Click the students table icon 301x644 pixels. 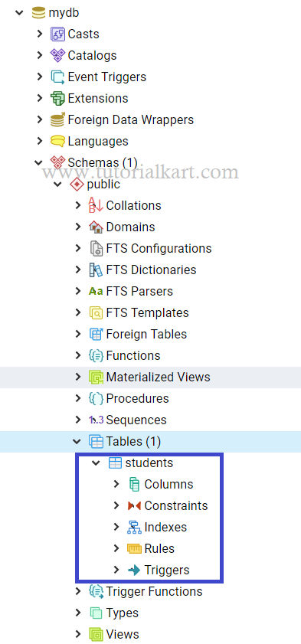115,463
